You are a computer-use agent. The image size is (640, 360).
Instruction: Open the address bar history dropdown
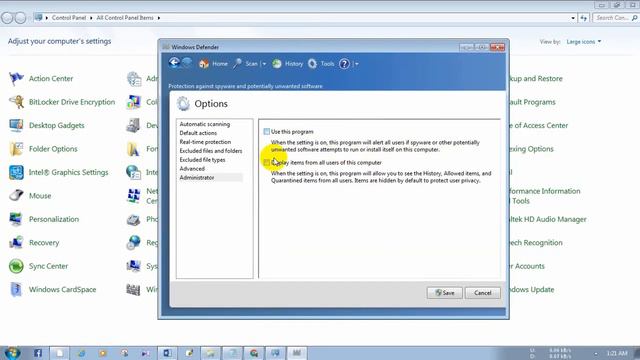click(x=573, y=18)
